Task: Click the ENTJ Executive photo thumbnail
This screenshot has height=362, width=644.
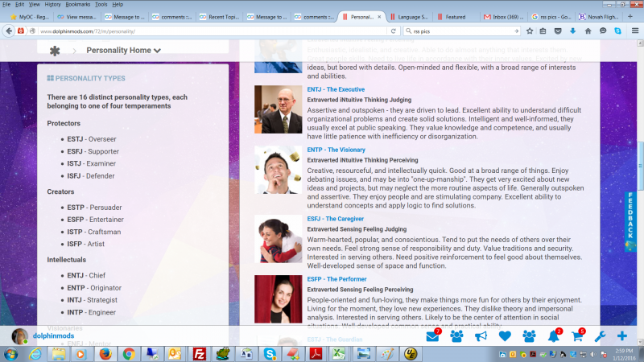Action: [278, 109]
